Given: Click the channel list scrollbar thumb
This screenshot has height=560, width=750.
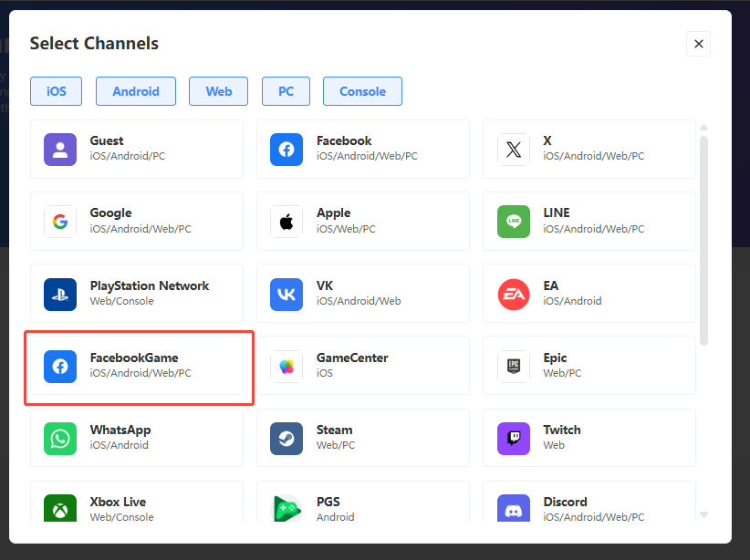Looking at the screenshot, I should click(x=703, y=240).
